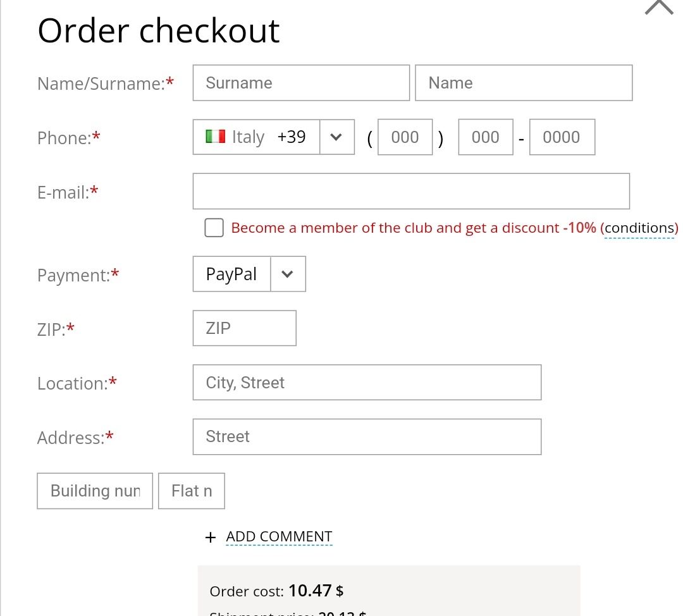
Task: Tick the club membership discount checkbox
Action: (x=214, y=228)
